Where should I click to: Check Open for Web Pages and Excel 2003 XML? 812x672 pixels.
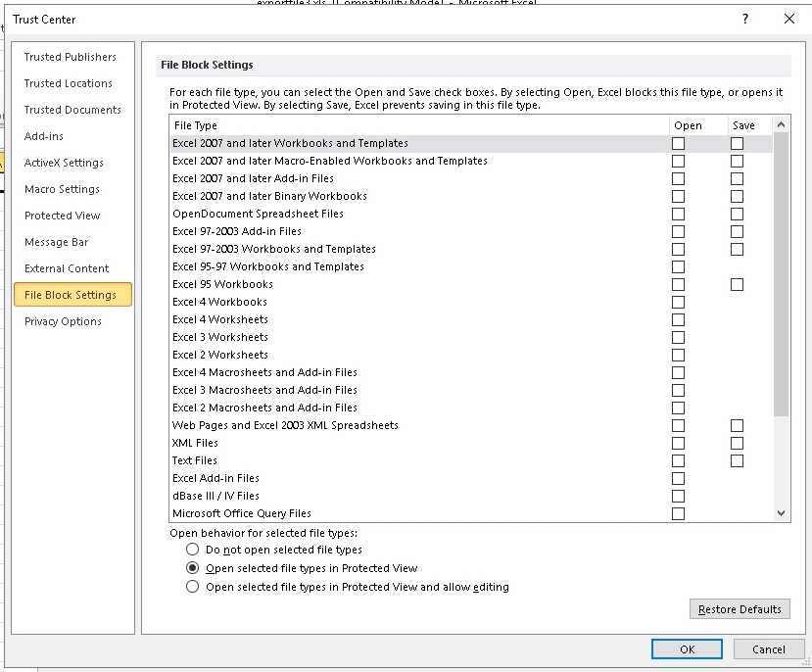[678, 425]
